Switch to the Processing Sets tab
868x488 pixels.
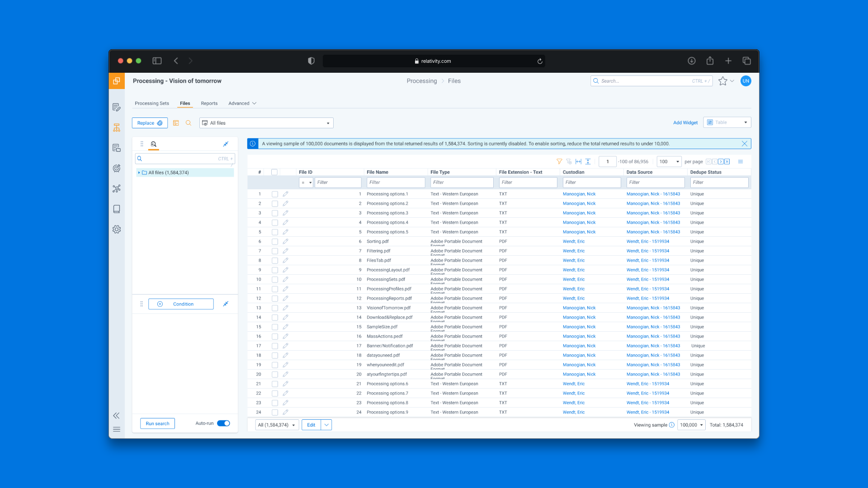(x=152, y=103)
